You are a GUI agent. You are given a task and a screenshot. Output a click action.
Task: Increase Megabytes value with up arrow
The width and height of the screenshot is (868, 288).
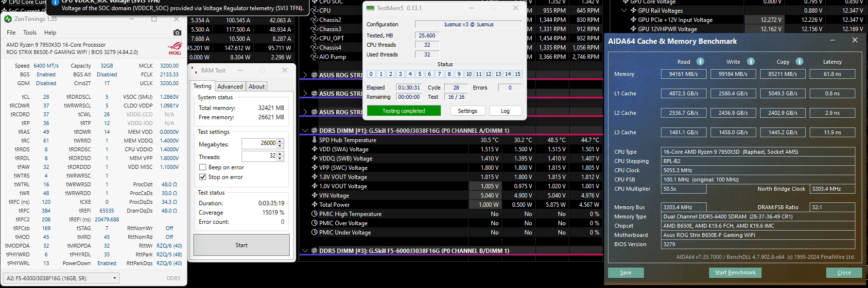click(280, 141)
